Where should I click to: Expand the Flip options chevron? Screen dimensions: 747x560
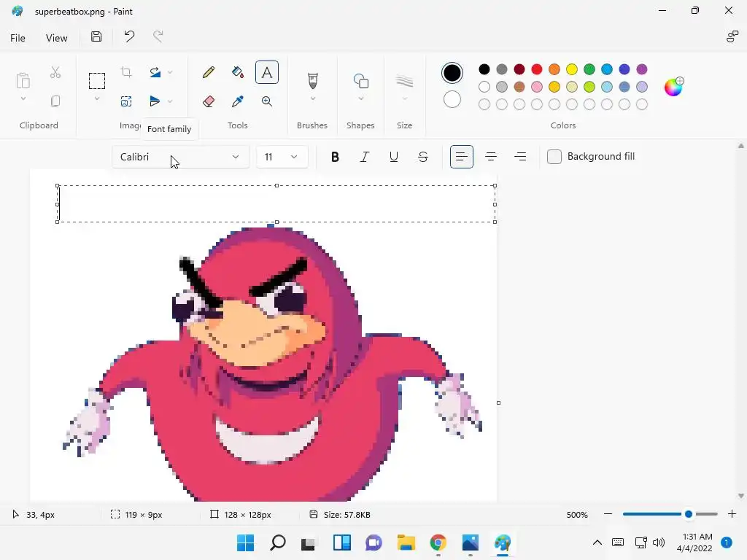coord(170,101)
